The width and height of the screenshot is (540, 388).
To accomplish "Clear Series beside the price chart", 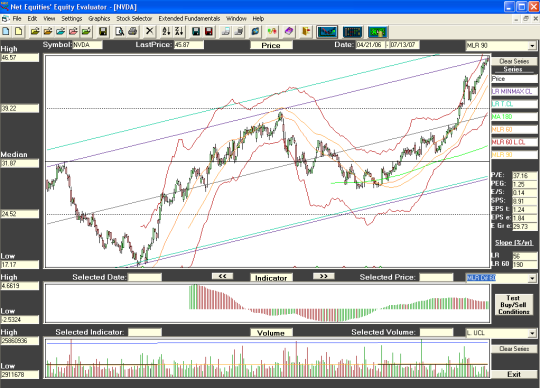I will pos(514,61).
